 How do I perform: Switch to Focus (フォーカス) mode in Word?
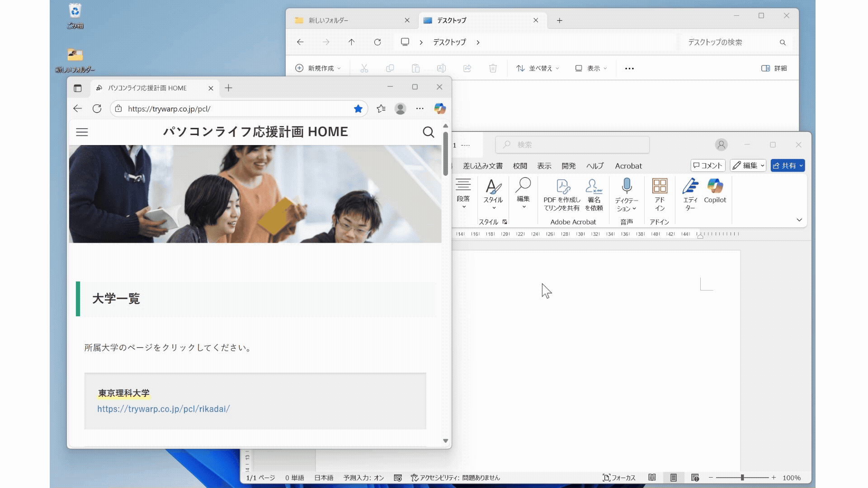[x=619, y=478]
